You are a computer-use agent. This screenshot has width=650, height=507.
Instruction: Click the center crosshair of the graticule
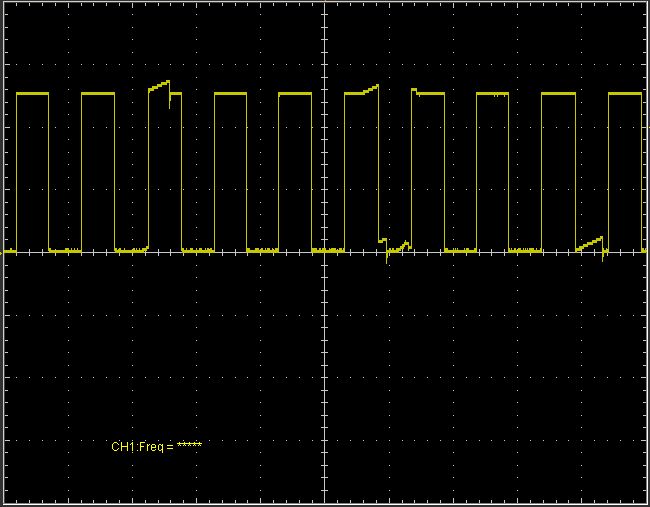coord(325,253)
